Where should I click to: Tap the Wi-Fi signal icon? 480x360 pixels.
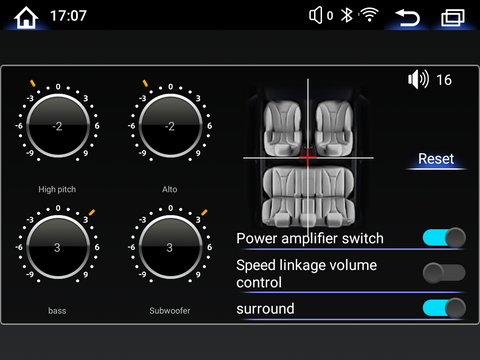[369, 15]
